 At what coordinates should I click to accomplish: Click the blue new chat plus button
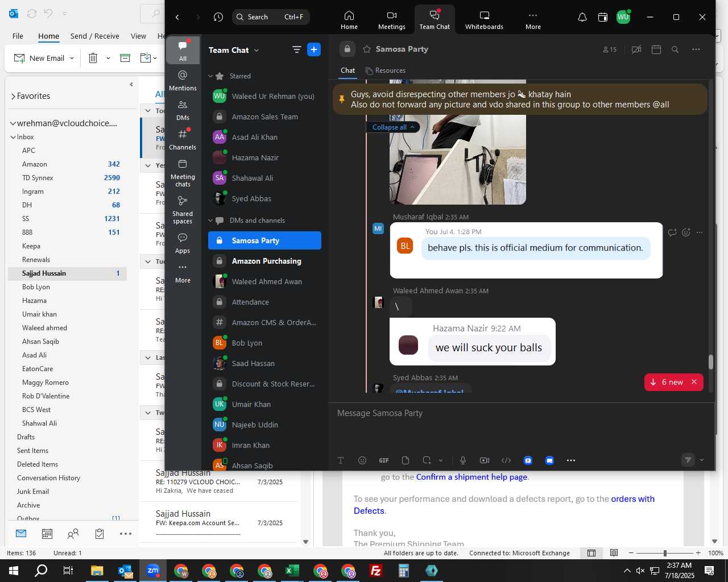(x=314, y=49)
